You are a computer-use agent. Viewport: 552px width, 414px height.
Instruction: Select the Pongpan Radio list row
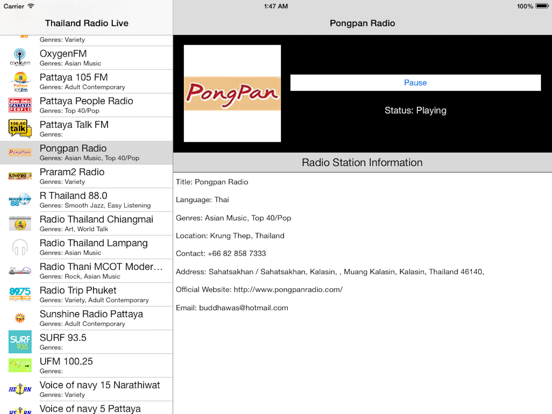[x=86, y=152]
